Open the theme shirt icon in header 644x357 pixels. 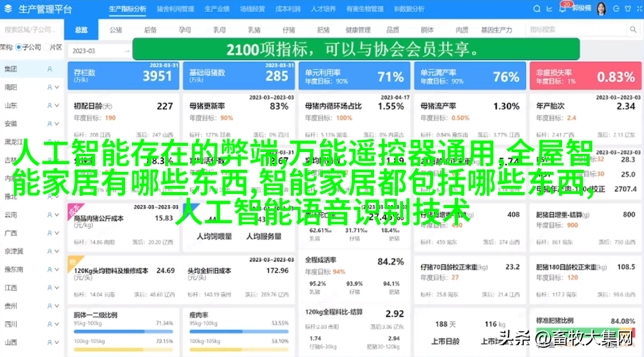(x=628, y=9)
